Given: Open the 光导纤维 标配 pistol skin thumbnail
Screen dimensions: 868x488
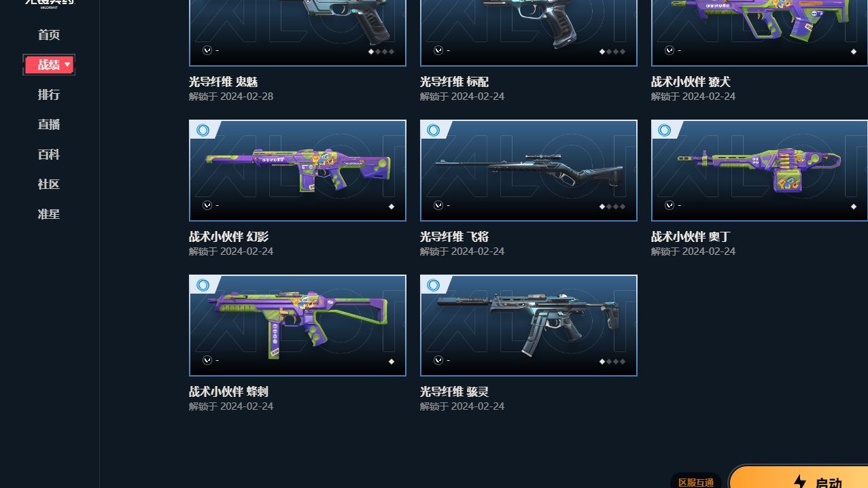Looking at the screenshot, I should pyautogui.click(x=529, y=33).
